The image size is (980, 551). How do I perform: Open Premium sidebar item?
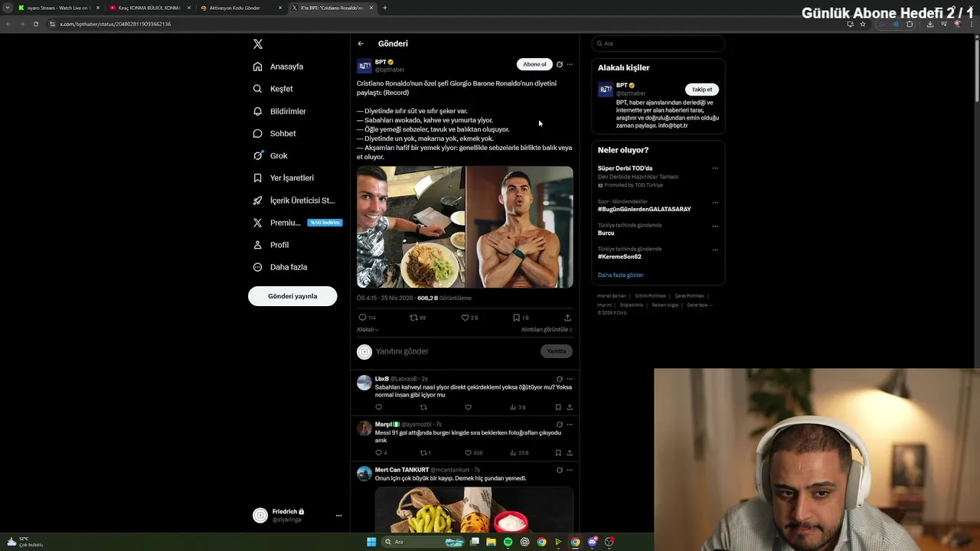pos(297,223)
